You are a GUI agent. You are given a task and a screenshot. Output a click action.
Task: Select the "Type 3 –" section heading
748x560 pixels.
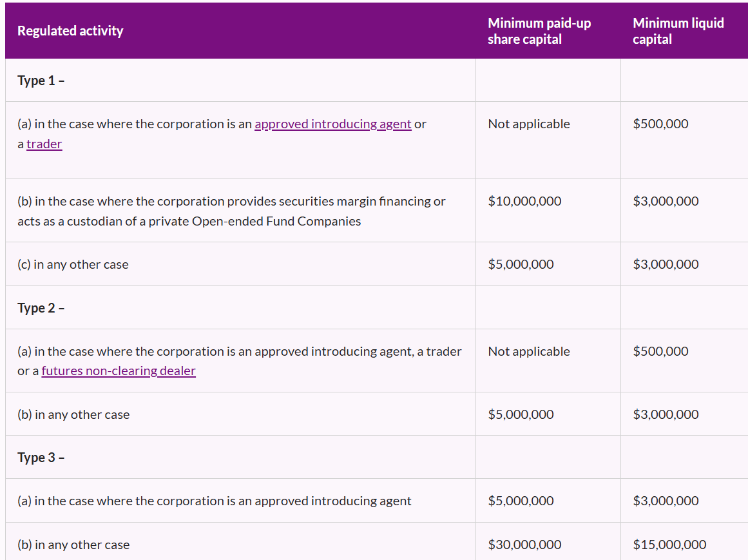click(x=41, y=458)
